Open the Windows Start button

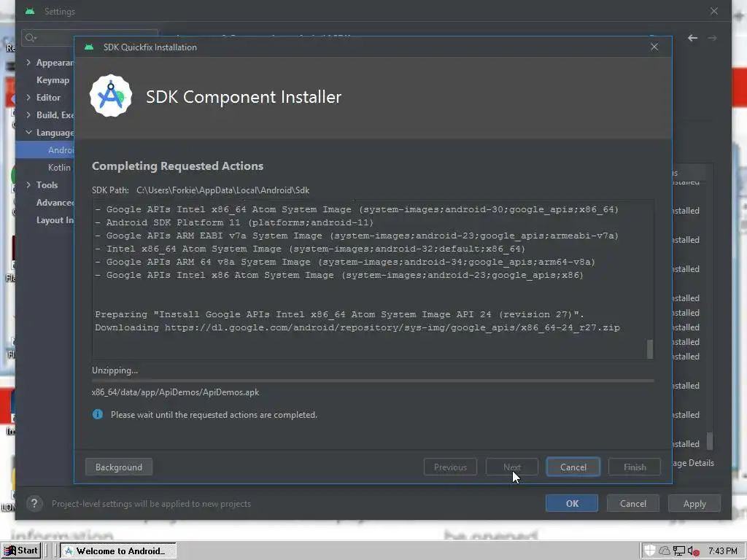pos(21,551)
